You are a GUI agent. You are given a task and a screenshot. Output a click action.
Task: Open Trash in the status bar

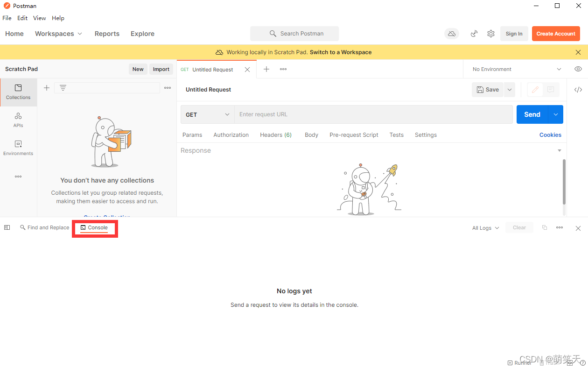pos(549,363)
